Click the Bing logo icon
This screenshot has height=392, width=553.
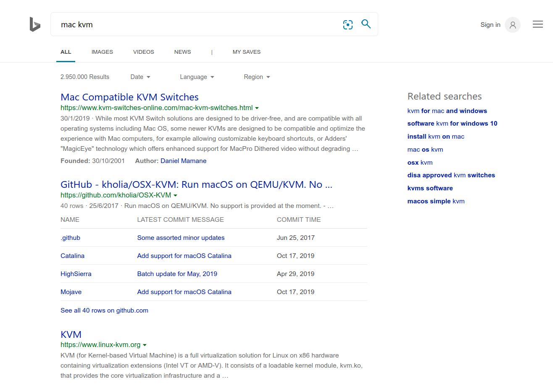[x=35, y=24]
